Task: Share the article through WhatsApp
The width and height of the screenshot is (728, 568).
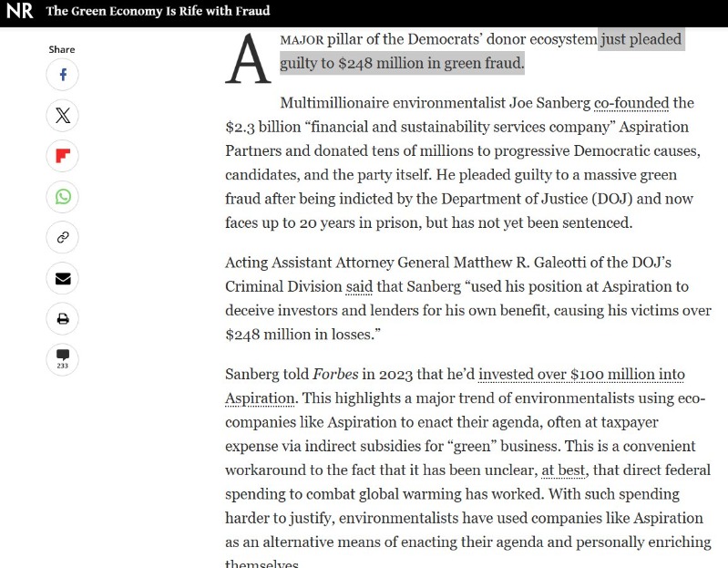Action: pyautogui.click(x=63, y=196)
